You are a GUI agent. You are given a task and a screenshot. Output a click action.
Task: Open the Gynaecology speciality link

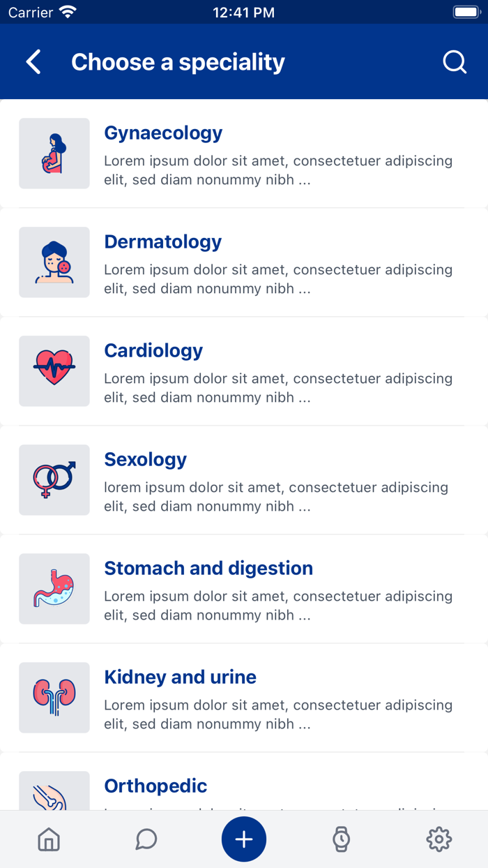163,133
